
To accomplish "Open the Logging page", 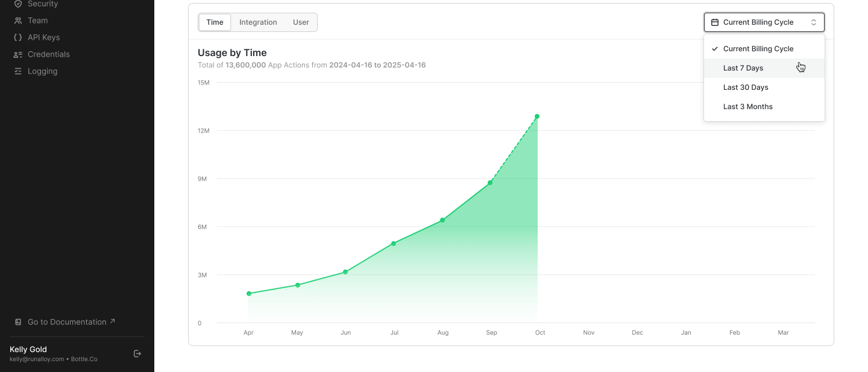I will click(x=42, y=71).
